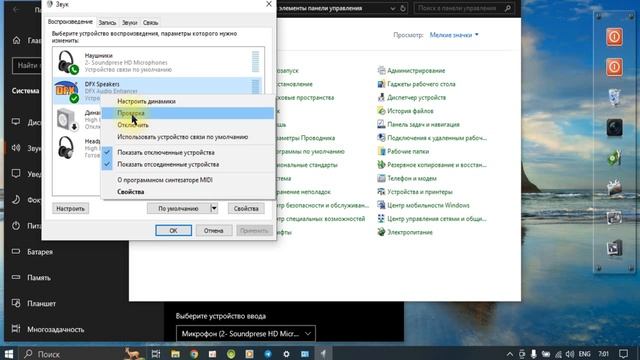Confirm with the OK button
640x360 pixels.
[x=173, y=231]
